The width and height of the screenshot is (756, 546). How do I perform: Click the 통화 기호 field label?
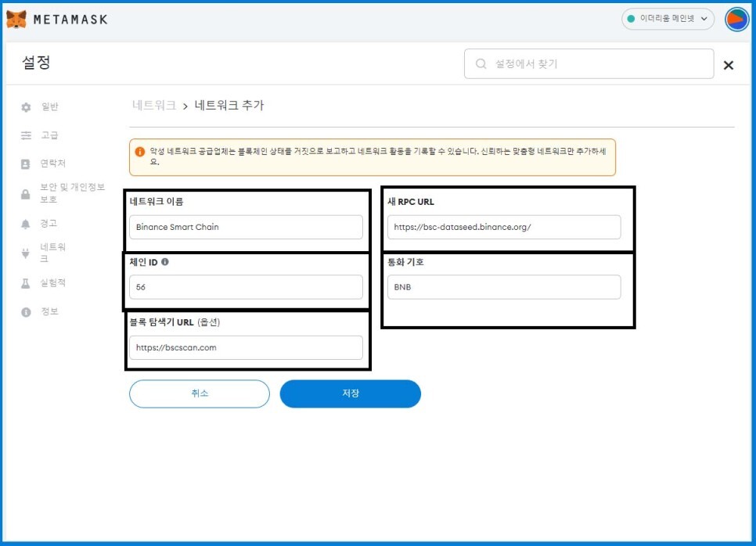click(405, 262)
